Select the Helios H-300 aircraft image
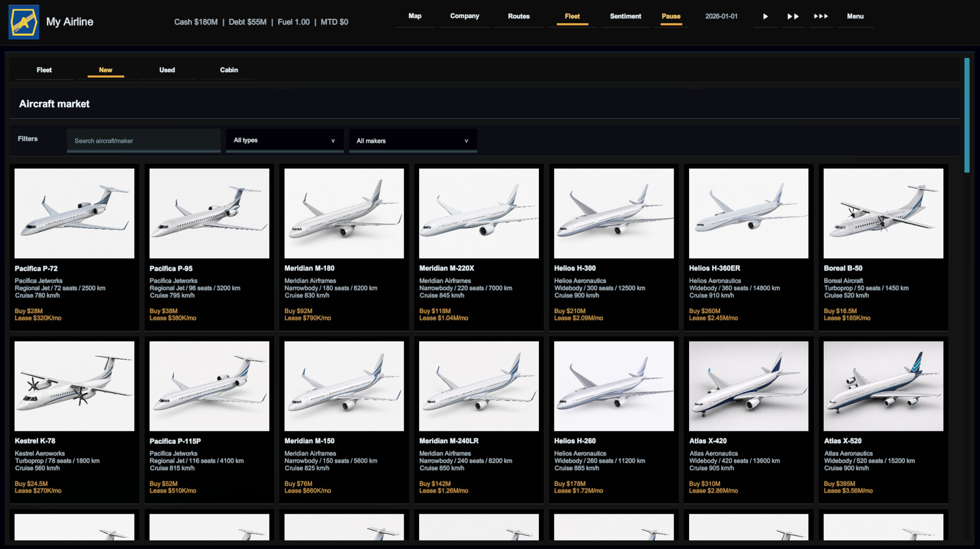 614,213
